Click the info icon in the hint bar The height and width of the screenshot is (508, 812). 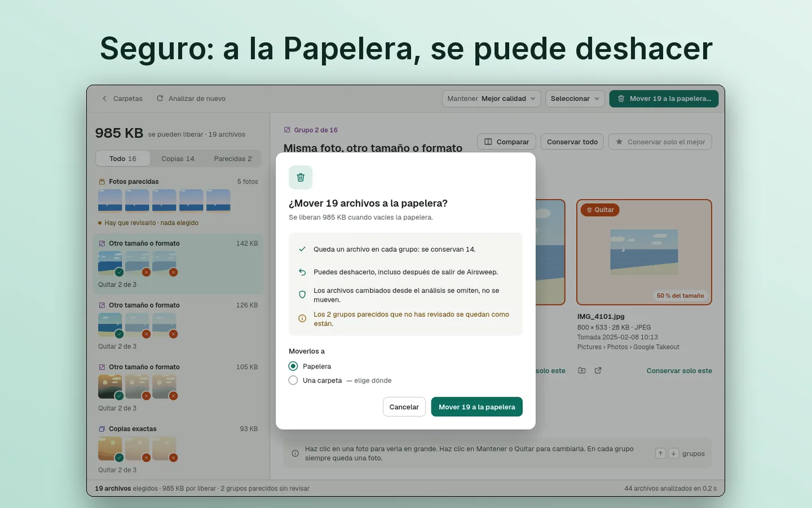(295, 453)
